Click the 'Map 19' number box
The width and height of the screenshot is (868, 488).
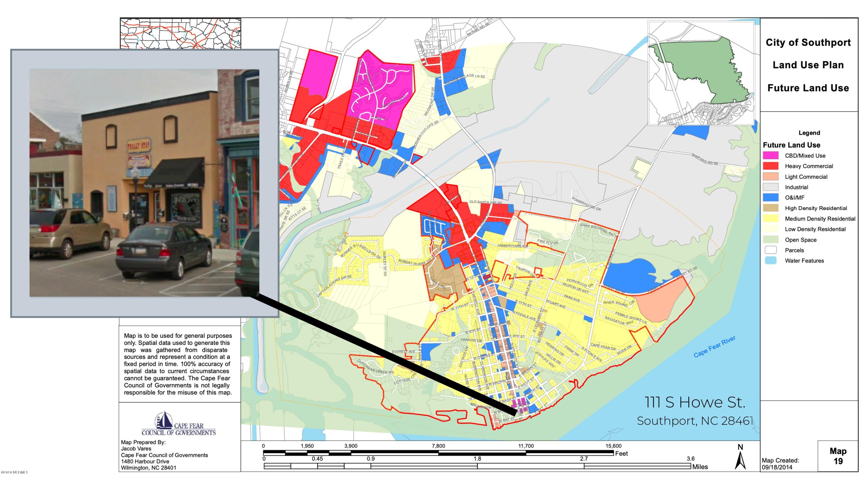(x=838, y=456)
